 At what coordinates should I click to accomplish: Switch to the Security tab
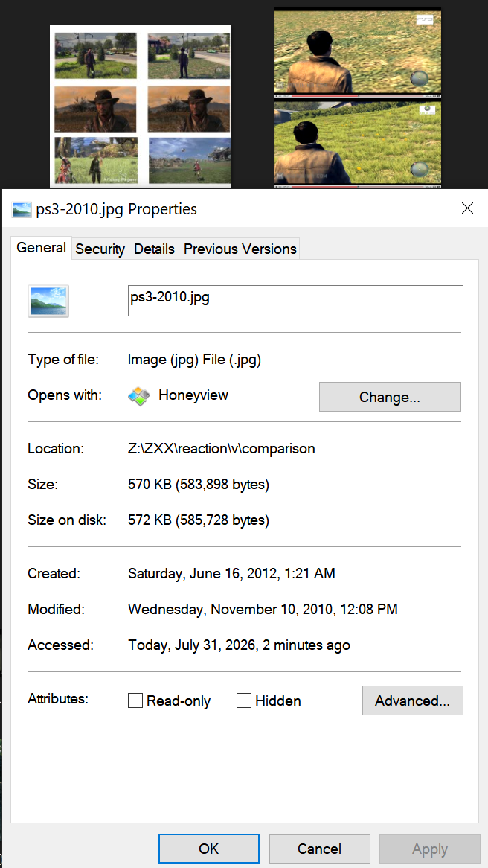click(100, 249)
